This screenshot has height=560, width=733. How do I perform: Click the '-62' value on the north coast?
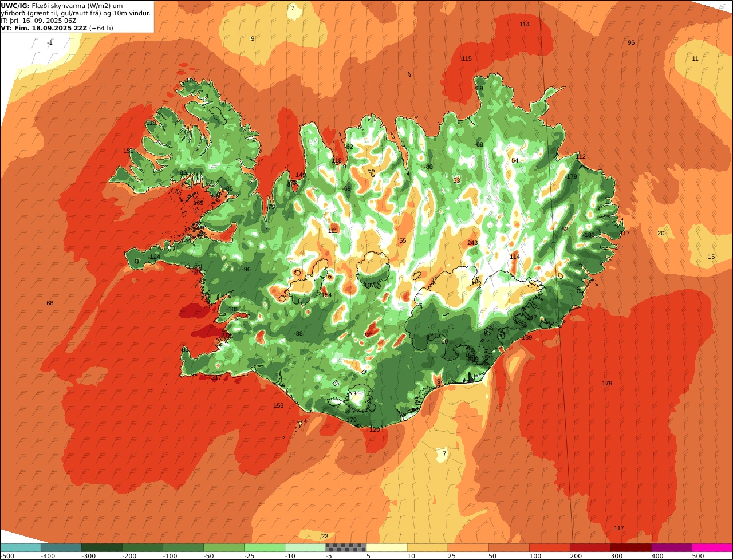(x=348, y=147)
